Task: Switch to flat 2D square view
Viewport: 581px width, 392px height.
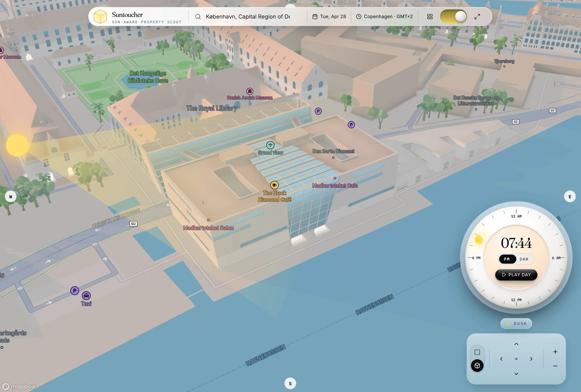Action: 477,352
